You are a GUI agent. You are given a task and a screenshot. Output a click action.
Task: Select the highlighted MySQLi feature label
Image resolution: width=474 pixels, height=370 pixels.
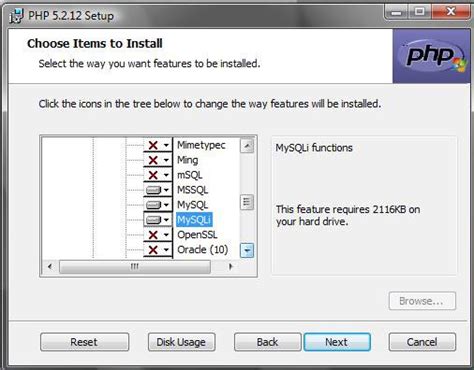pyautogui.click(x=194, y=220)
